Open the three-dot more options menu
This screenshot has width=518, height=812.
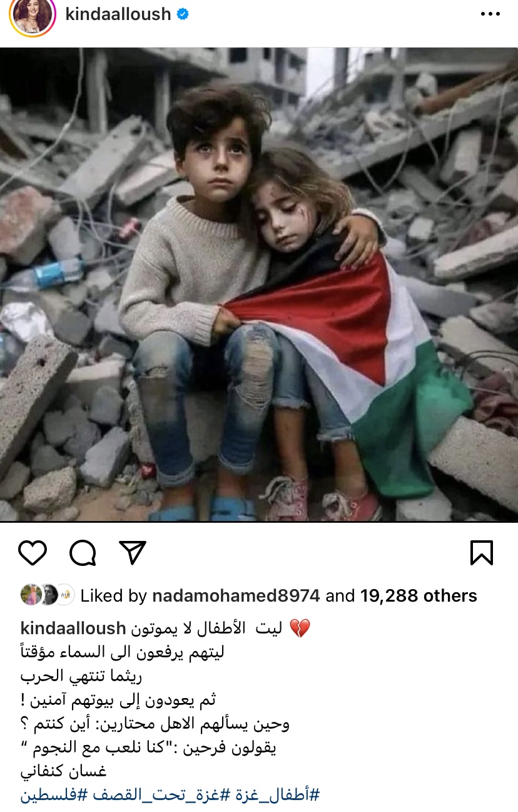coord(490,14)
